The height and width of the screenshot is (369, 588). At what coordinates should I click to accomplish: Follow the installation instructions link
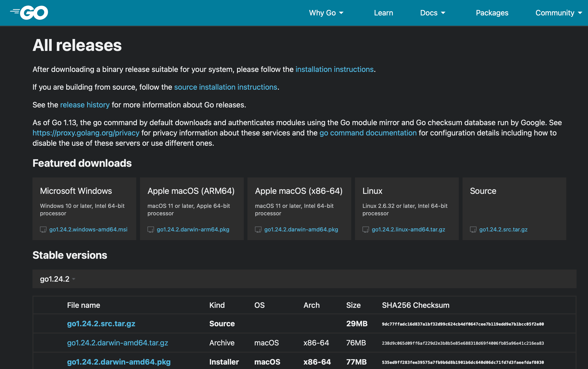(x=334, y=69)
